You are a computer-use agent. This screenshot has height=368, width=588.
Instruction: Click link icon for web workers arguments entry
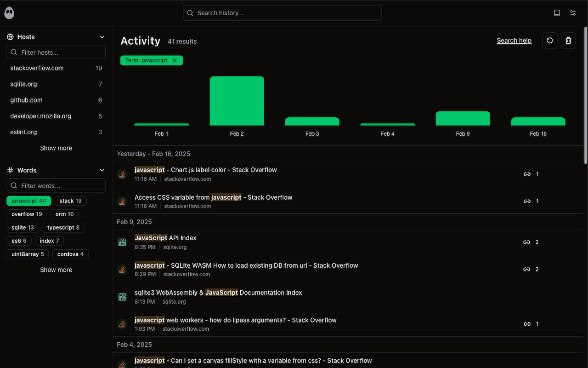click(x=527, y=324)
